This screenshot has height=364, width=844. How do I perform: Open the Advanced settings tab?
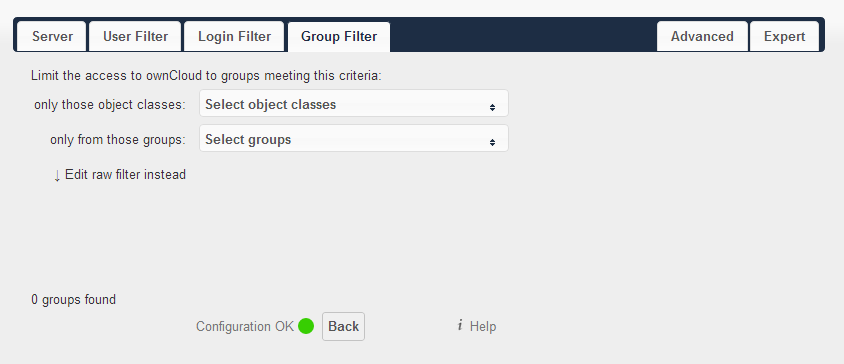[702, 37]
